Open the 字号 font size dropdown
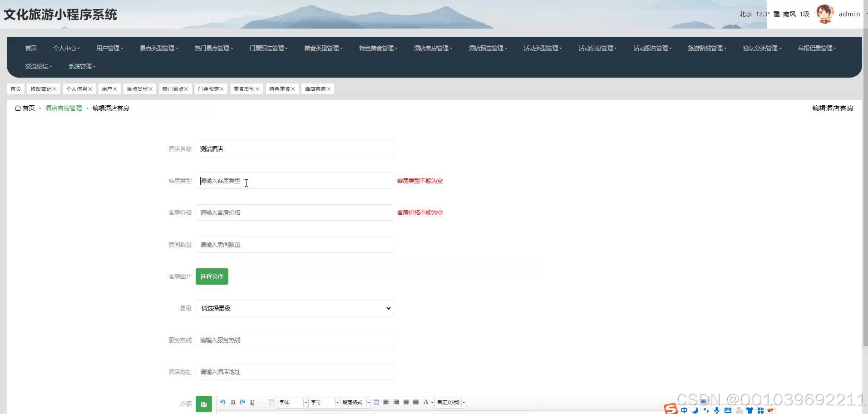 324,402
